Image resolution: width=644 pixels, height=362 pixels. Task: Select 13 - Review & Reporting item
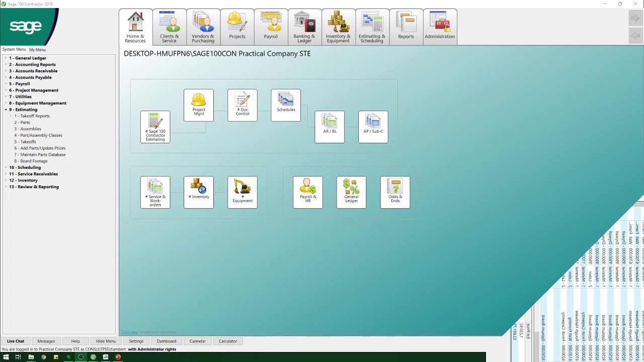34,187
